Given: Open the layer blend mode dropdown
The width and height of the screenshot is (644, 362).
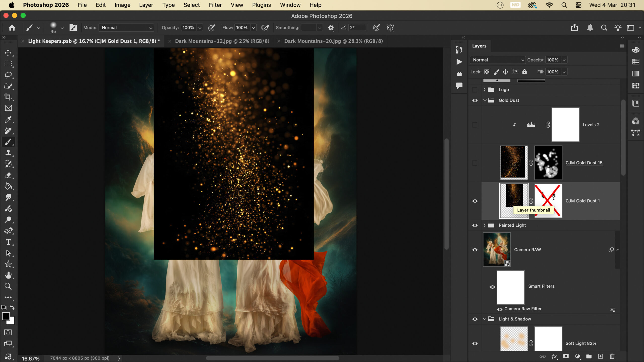Looking at the screenshot, I should (x=497, y=60).
